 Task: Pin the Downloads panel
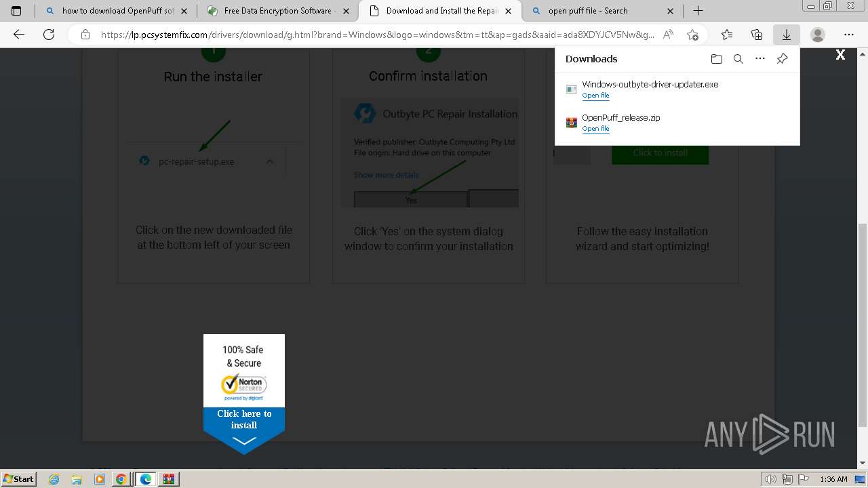(x=782, y=59)
